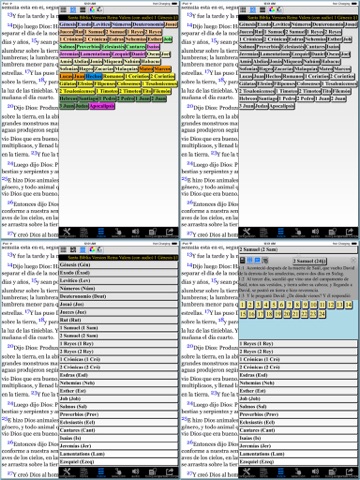Tap the 2 Samuel (24) header in the popup

point(310,261)
